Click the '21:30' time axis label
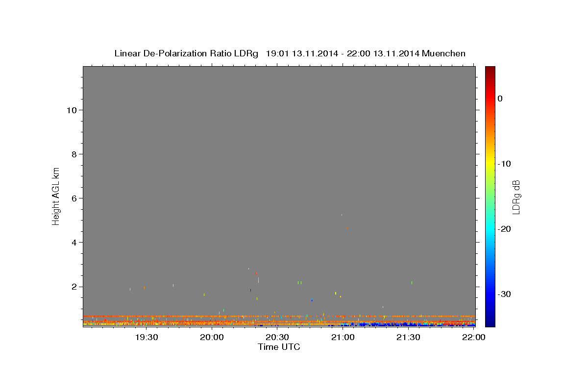The width and height of the screenshot is (588, 392). (408, 337)
